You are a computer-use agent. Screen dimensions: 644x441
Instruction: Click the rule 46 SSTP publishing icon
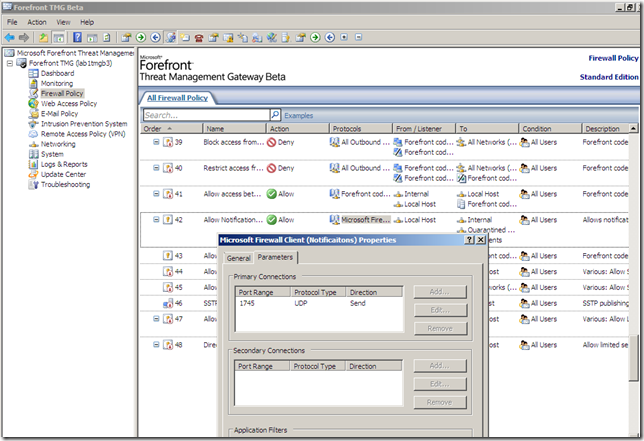tap(168, 303)
